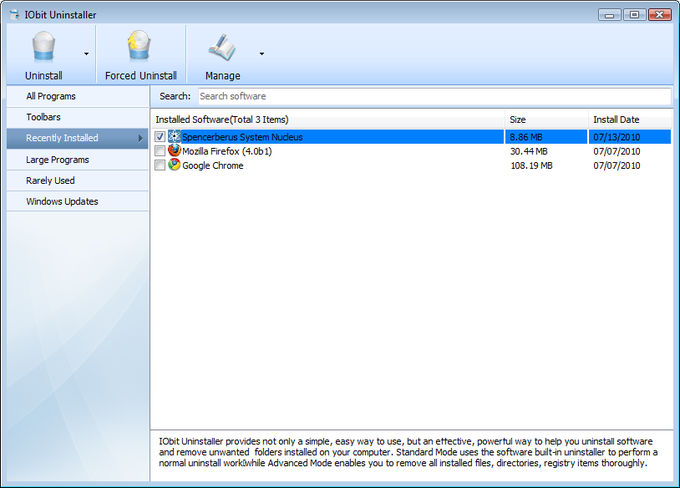Click the Manage brush icon
This screenshot has width=680, height=488.
pyautogui.click(x=222, y=47)
